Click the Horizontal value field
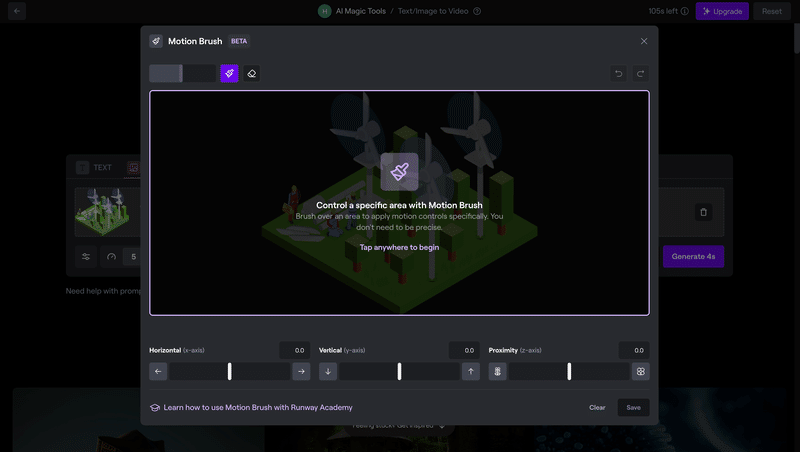This screenshot has width=800, height=452. (x=295, y=350)
